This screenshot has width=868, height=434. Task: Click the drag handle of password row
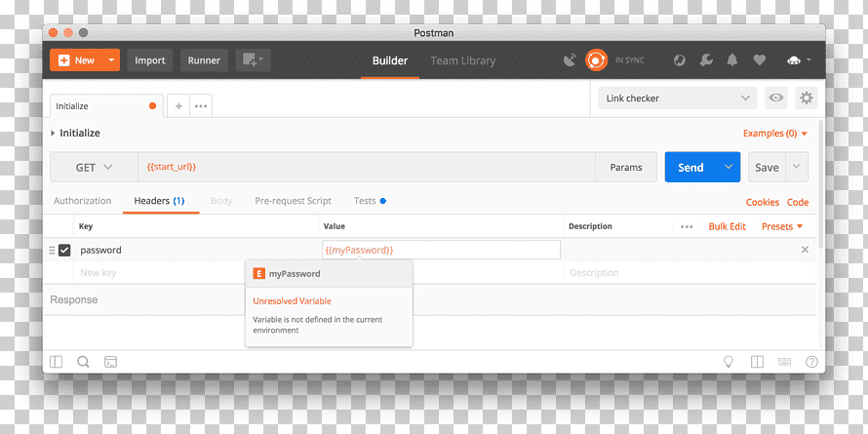click(x=52, y=251)
